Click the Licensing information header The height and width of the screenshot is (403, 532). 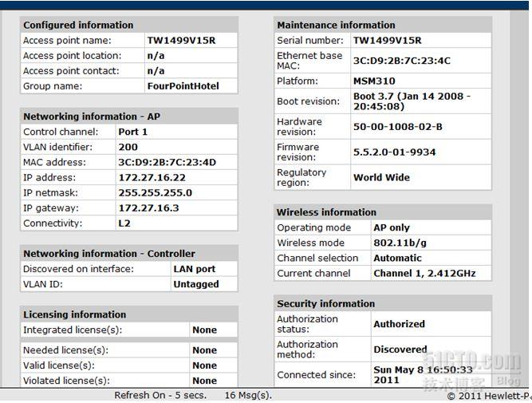129,314
